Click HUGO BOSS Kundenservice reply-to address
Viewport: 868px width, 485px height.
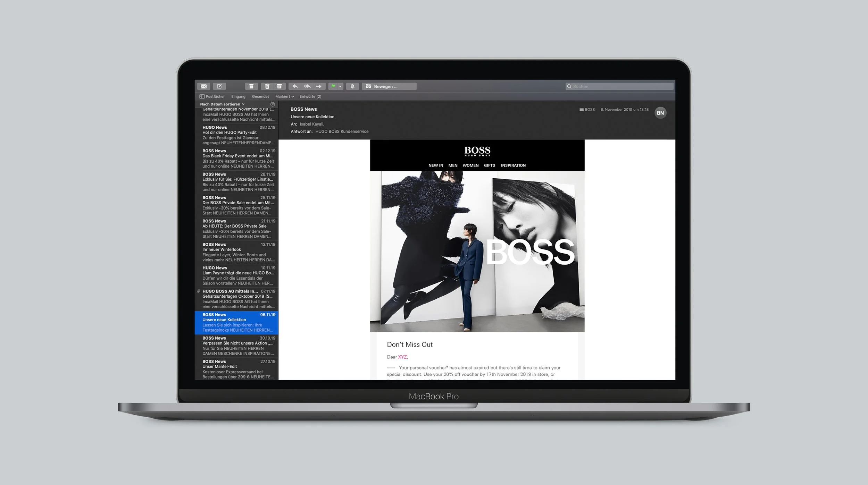(x=342, y=131)
